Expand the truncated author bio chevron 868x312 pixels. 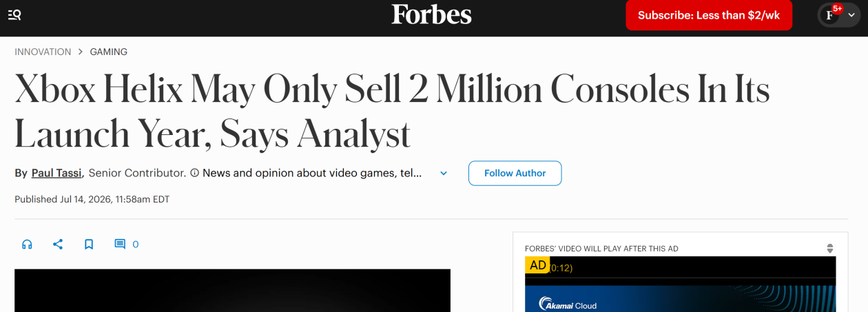coord(444,174)
